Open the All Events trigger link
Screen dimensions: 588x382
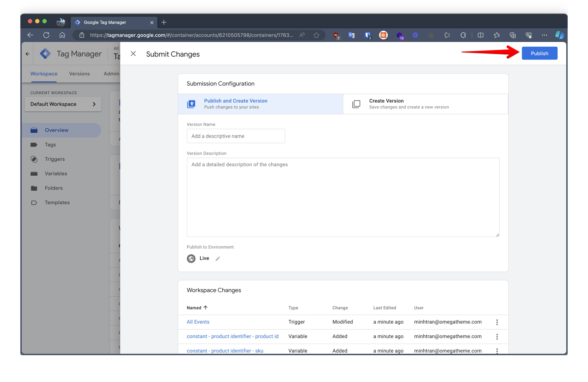pyautogui.click(x=198, y=322)
